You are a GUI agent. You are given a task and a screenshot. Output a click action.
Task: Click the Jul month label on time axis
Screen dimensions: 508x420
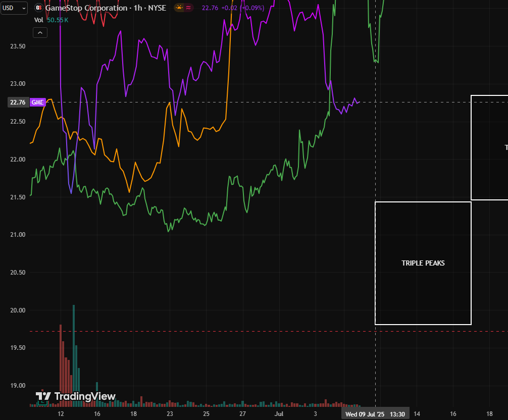(279, 414)
